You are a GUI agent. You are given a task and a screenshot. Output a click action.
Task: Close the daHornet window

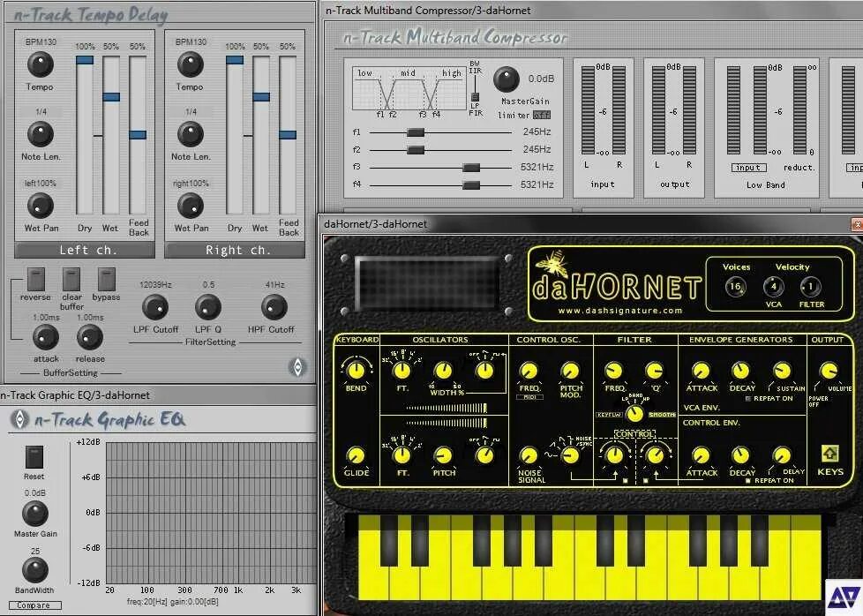coord(857,224)
